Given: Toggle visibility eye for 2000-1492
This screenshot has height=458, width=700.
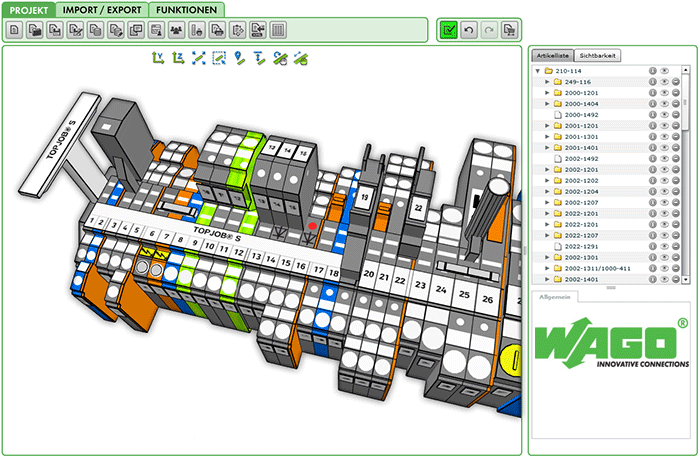Looking at the screenshot, I should 664,115.
